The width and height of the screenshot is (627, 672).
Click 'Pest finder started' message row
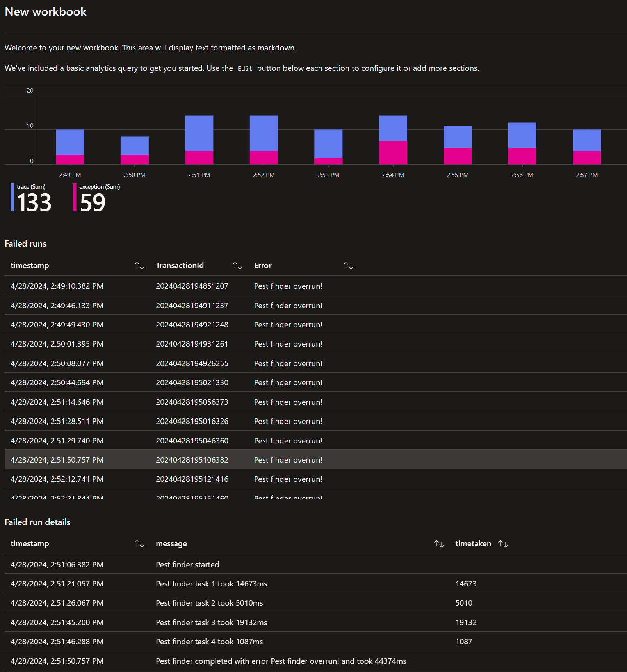pos(316,565)
